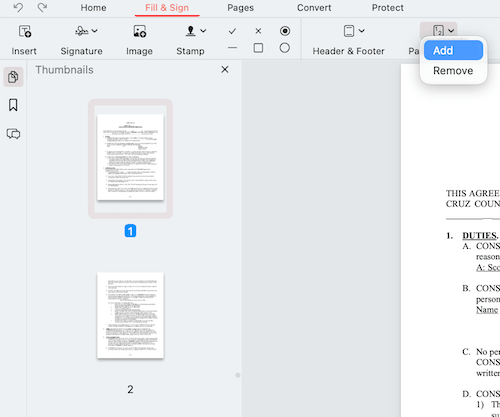Choose Remove from the dropdown menu
The image size is (500, 417).
(453, 71)
